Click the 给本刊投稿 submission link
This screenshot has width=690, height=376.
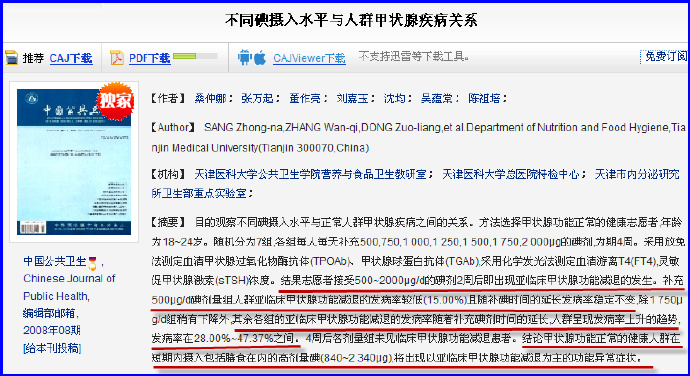[x=52, y=348]
